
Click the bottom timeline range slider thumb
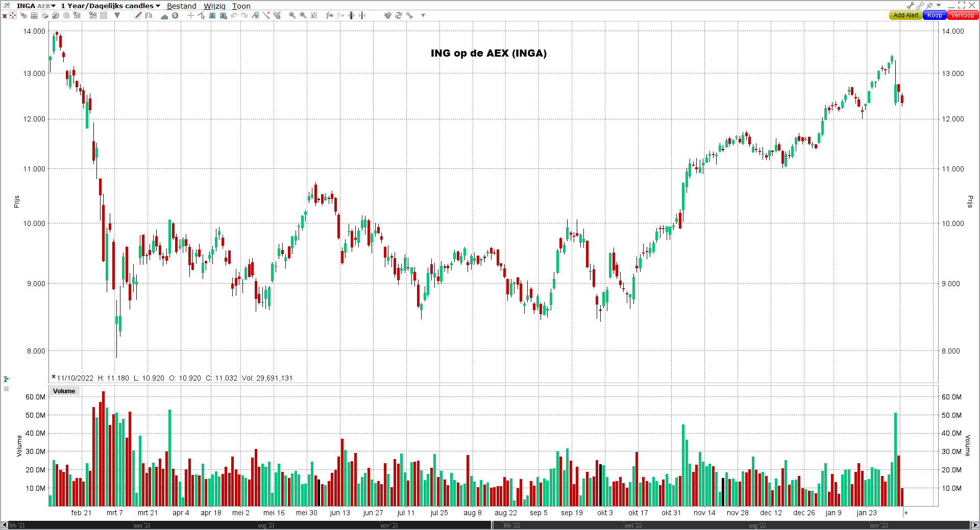(493, 525)
